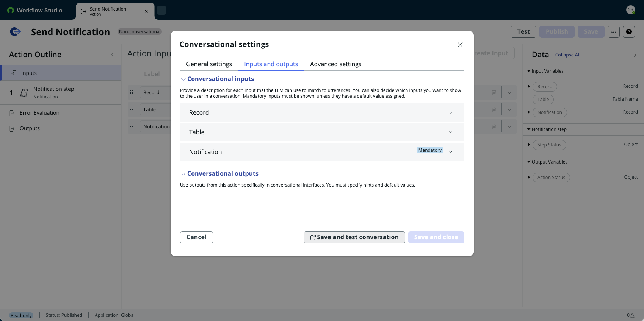
Task: Select Error Evaluation in Action Outline
Action: click(x=61, y=113)
